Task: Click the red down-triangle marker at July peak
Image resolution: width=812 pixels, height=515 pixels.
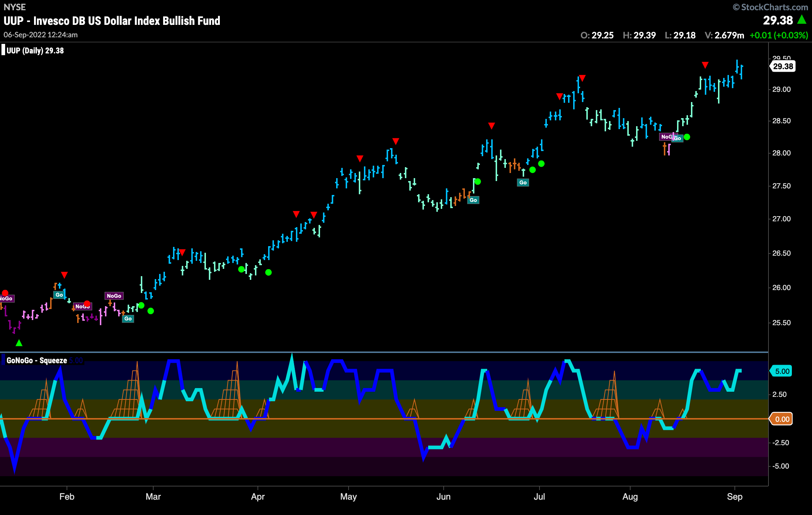Action: (x=582, y=78)
